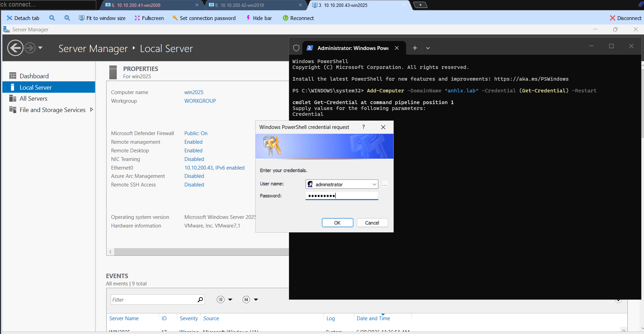
Task: Click Remote Desktop Enabled link
Action: [x=194, y=151]
